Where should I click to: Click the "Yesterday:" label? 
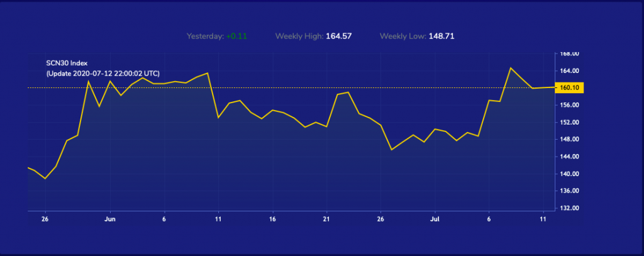coord(206,36)
